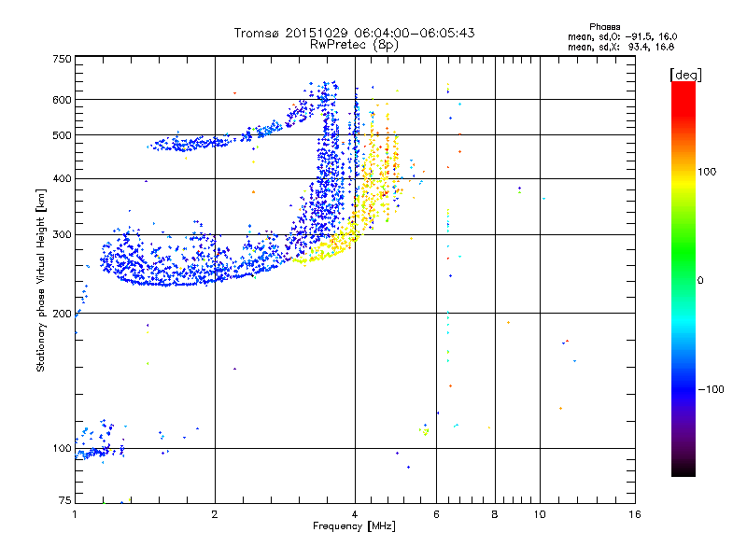Viewport: 747px width, 560px height.
Task: Click the '[deg]' label above the colorbar
Action: (x=685, y=75)
